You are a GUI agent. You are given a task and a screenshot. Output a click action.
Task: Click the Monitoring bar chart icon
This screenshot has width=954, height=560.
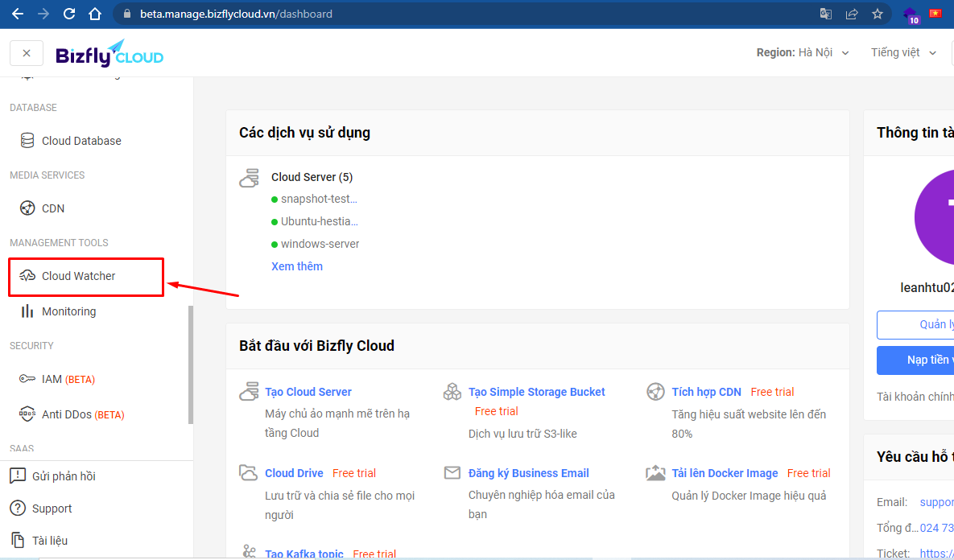(27, 311)
